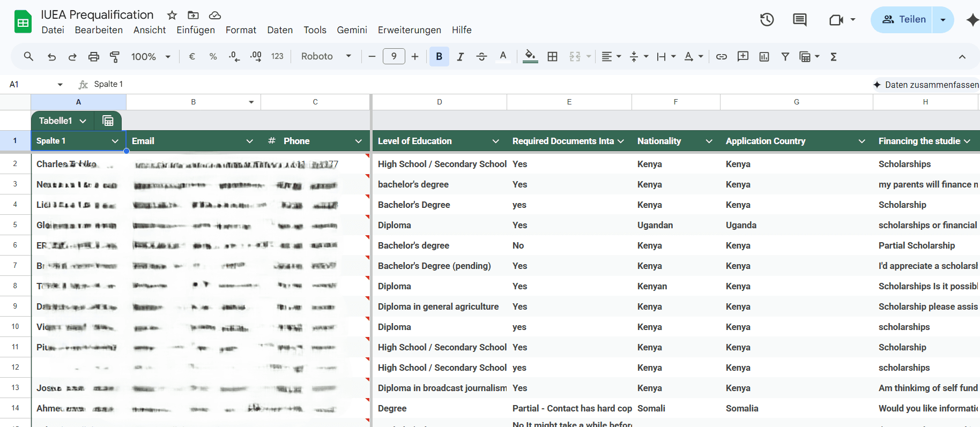Click the font size field
Viewport: 980px width, 427px height.
click(x=394, y=56)
